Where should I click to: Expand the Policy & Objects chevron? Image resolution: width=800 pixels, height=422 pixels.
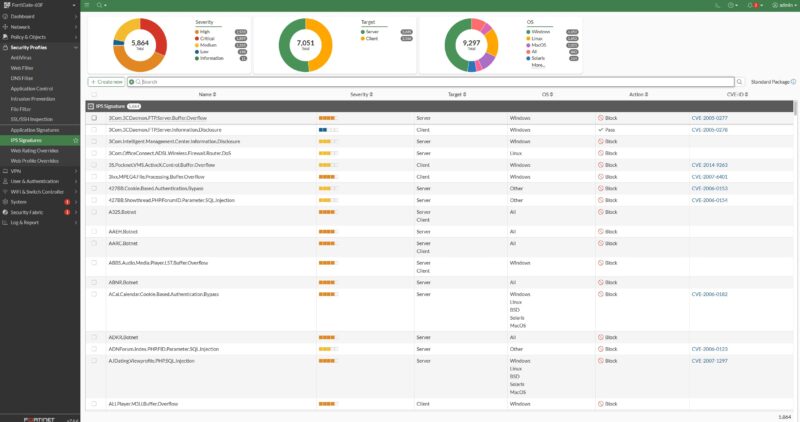[76, 37]
